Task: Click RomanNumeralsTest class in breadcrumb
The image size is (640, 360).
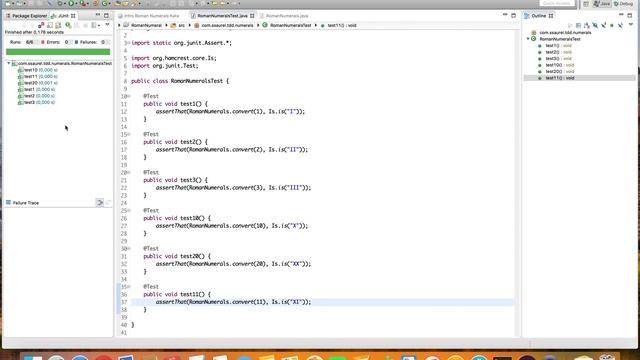Action: tap(287, 25)
